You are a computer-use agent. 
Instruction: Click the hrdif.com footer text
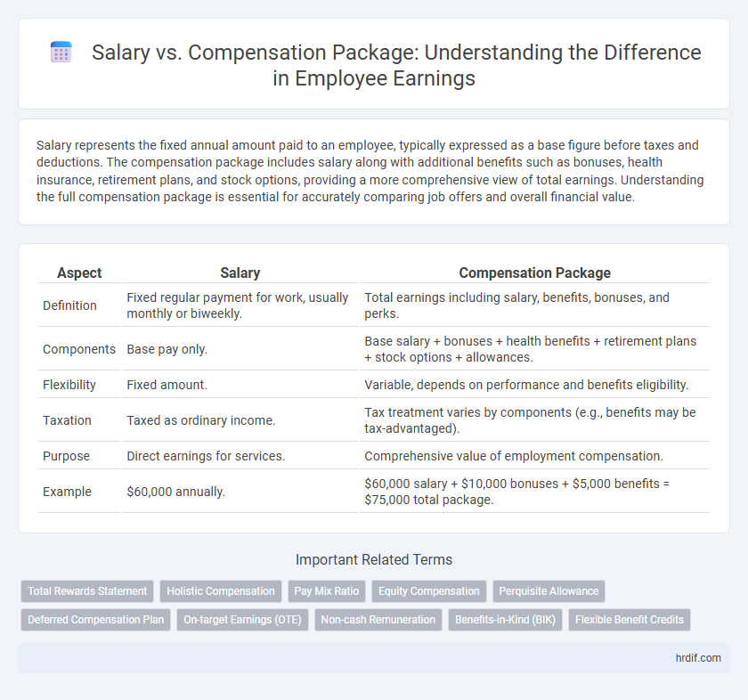coord(698,658)
